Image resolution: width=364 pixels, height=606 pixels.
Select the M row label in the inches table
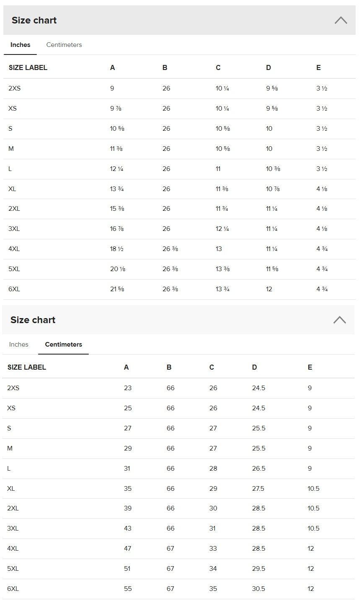pos(11,149)
